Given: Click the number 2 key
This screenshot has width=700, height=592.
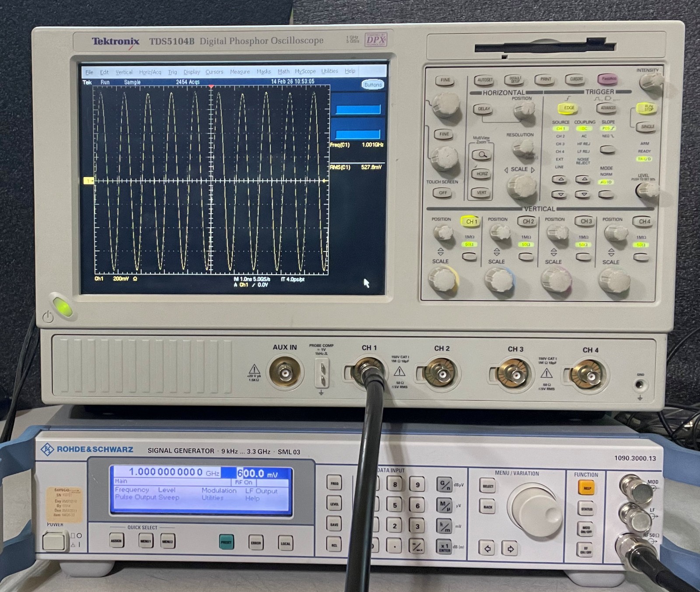Looking at the screenshot, I should [x=395, y=526].
